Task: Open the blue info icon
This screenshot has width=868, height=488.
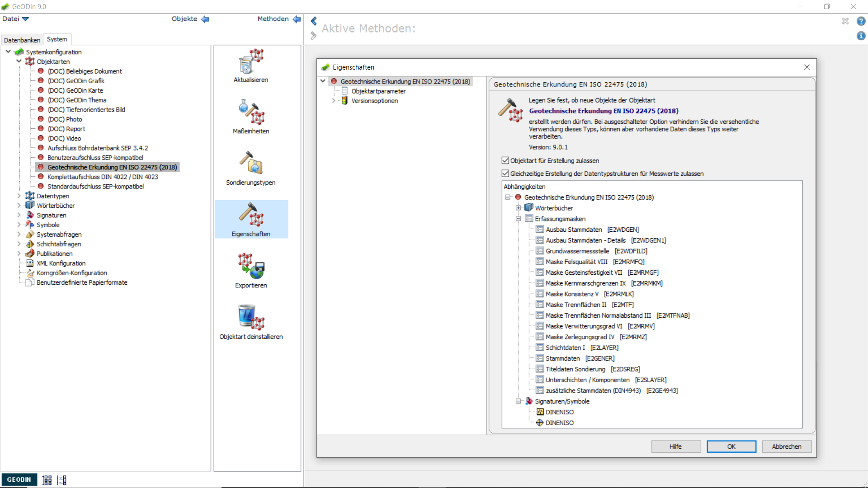Action: pos(861,36)
